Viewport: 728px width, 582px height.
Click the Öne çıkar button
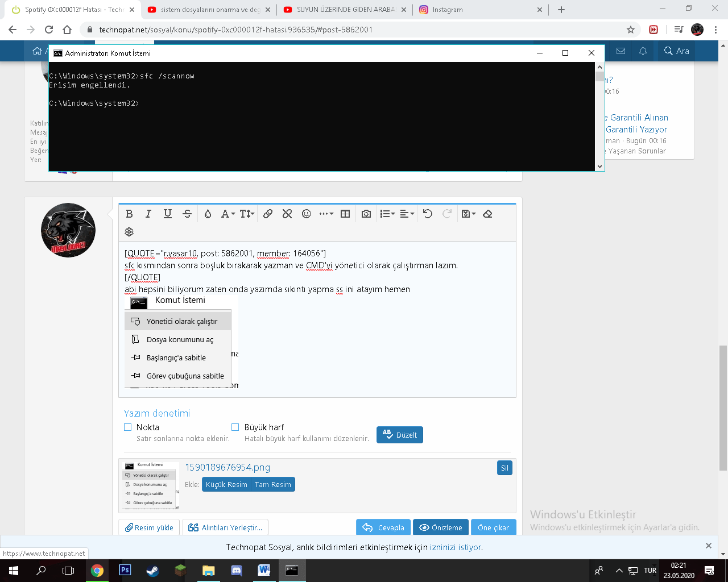(494, 527)
